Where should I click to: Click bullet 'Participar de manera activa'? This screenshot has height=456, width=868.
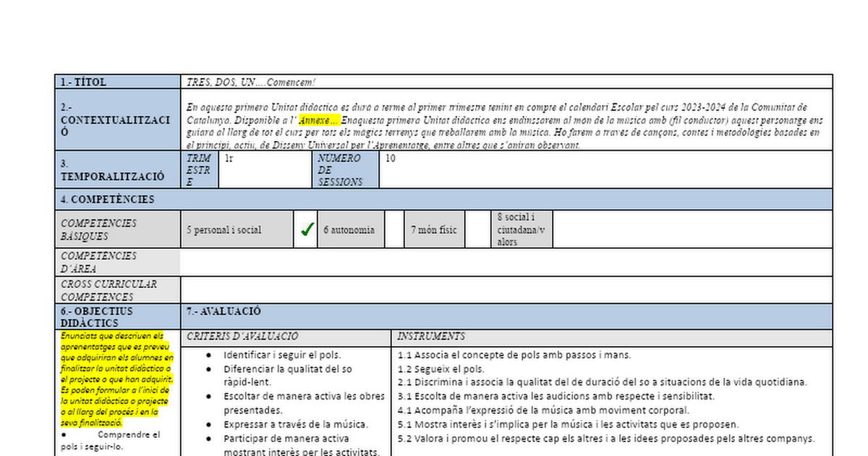tap(302, 445)
